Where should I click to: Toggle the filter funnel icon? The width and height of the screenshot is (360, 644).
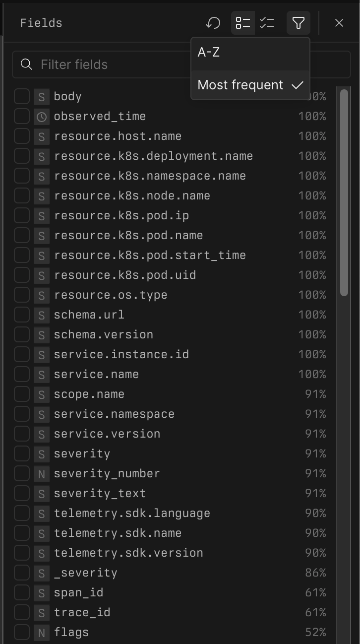pyautogui.click(x=298, y=23)
